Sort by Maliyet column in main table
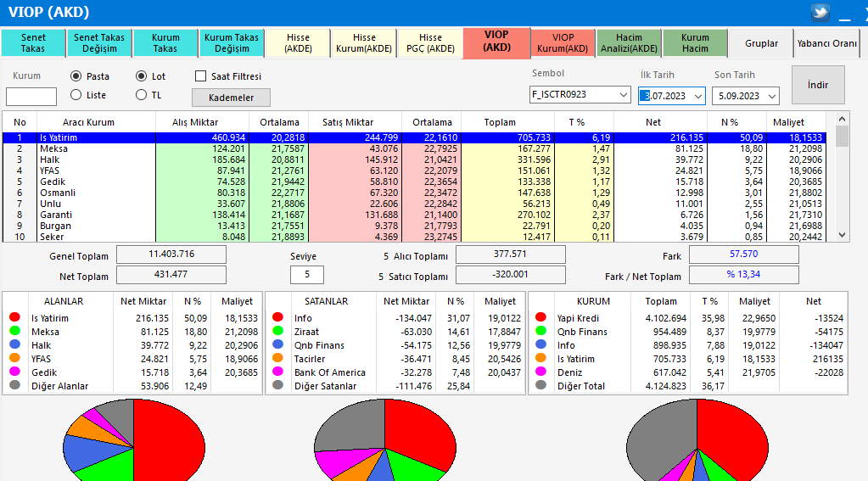This screenshot has height=481, width=868. tap(788, 122)
